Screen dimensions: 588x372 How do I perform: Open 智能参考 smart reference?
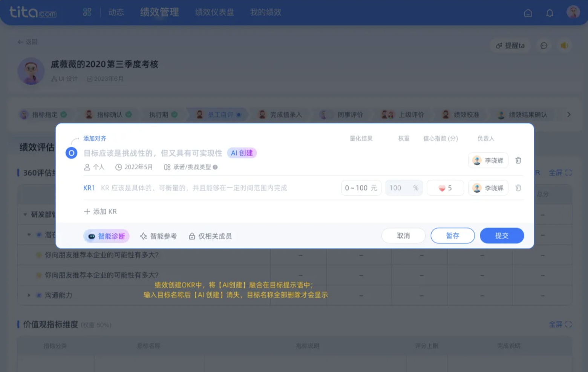(158, 236)
